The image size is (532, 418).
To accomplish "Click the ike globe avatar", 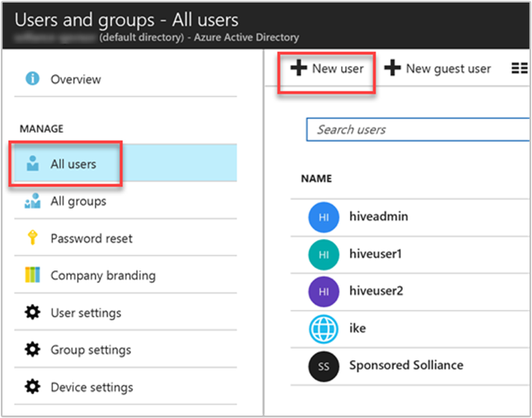I will (324, 328).
